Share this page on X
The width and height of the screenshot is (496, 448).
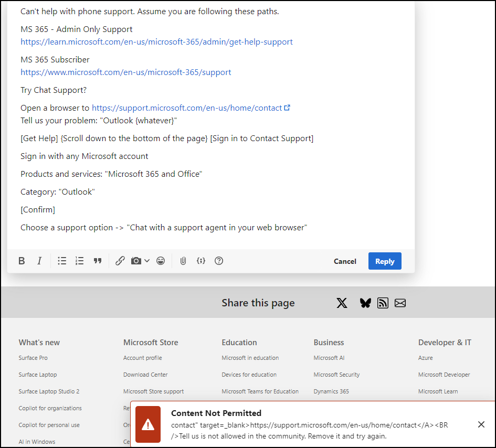point(342,303)
